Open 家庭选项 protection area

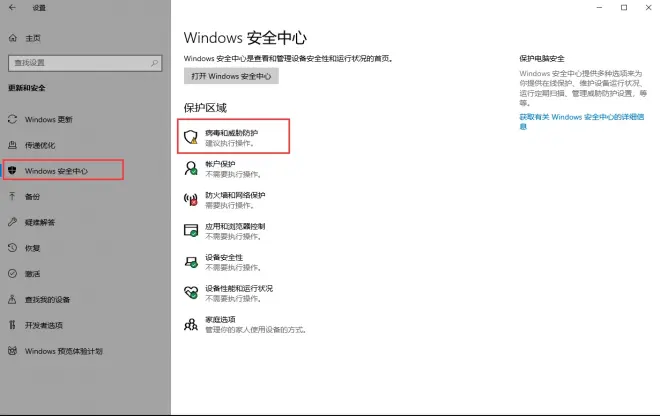tap(245, 324)
